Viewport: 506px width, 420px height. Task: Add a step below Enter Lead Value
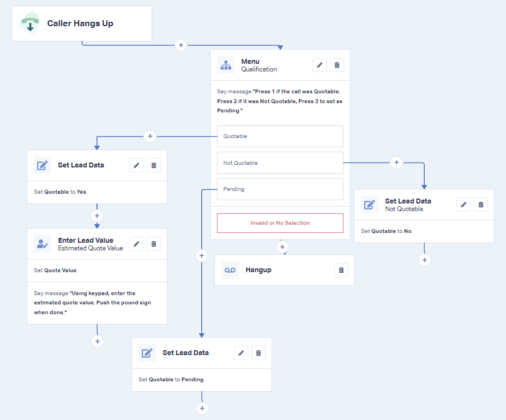click(x=98, y=341)
